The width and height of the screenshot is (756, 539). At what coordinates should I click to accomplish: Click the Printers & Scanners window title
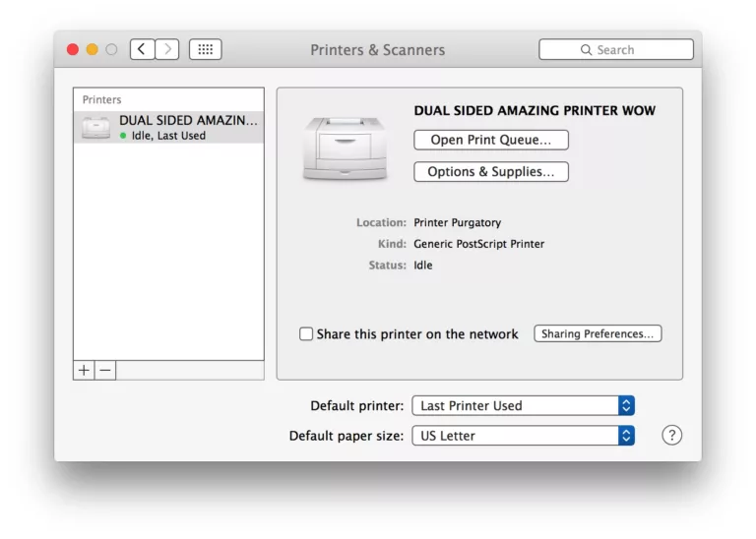[x=377, y=49]
